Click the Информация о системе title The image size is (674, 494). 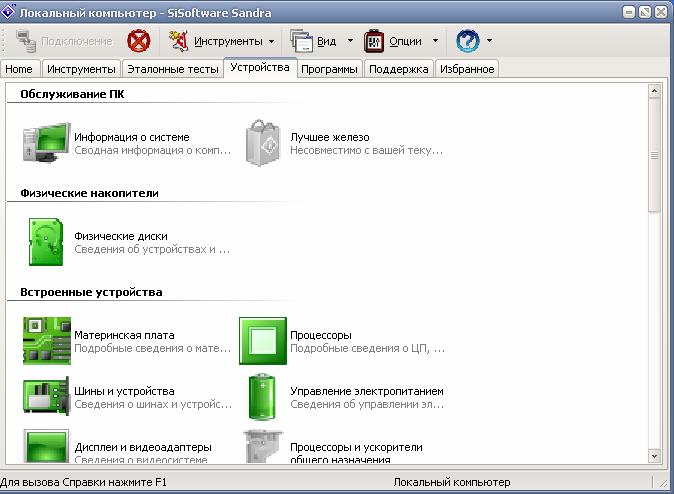[x=132, y=137]
